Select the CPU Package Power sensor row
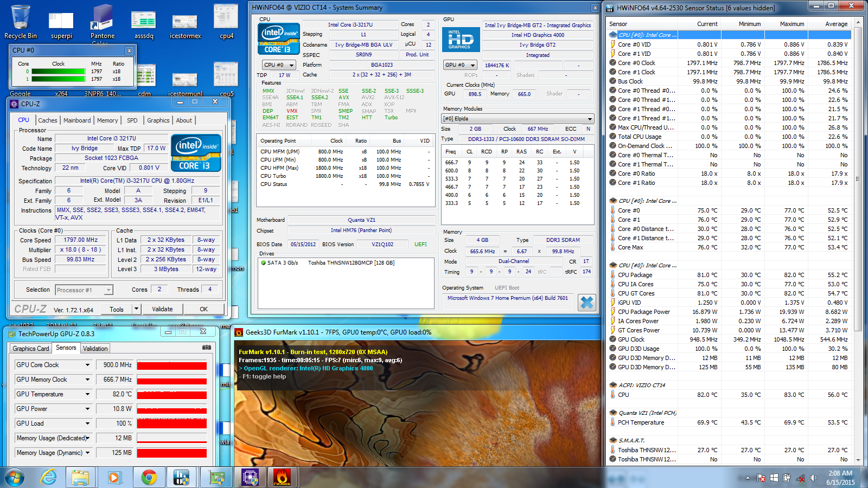 tap(729, 312)
